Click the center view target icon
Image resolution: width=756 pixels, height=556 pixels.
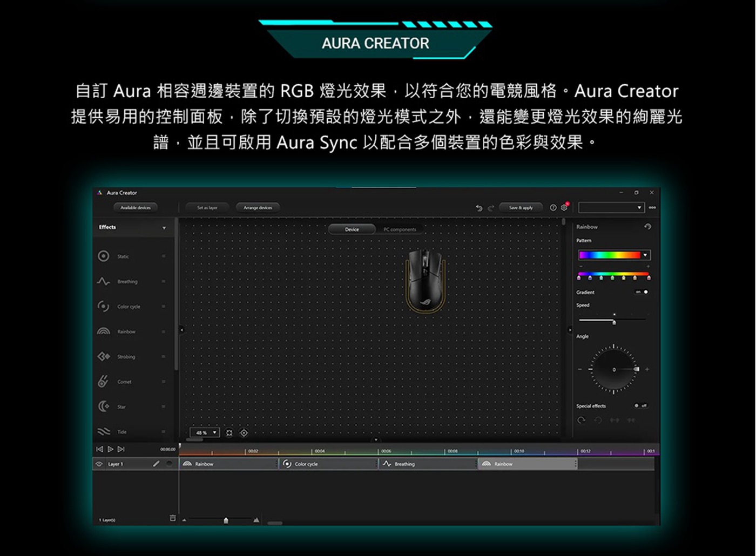pyautogui.click(x=244, y=433)
